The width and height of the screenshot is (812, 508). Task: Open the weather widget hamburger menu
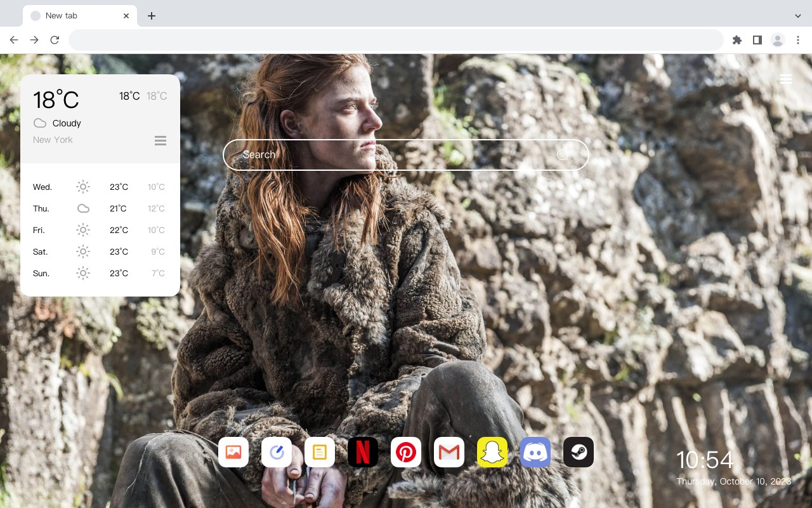(160, 140)
